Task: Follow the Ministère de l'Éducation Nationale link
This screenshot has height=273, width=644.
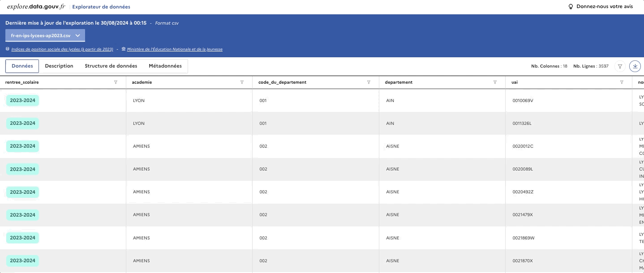Action: 175,49
